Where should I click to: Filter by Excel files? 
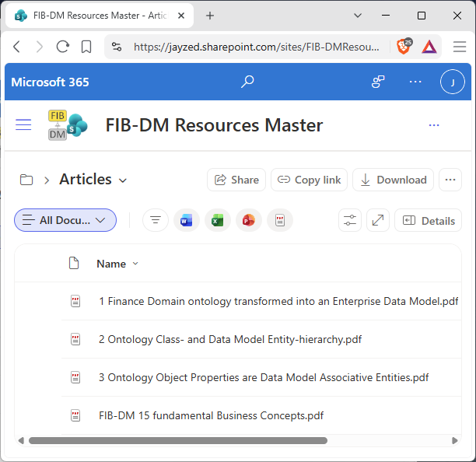click(x=218, y=220)
